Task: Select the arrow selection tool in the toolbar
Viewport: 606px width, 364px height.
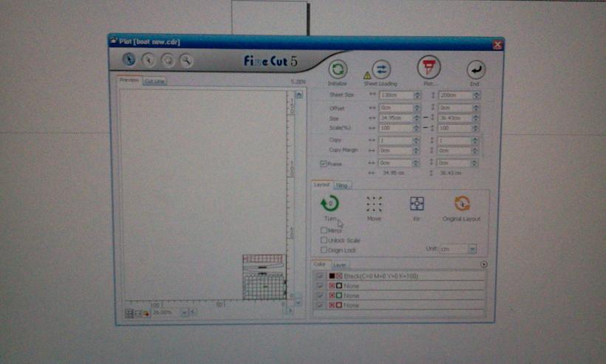Action: tap(129, 59)
